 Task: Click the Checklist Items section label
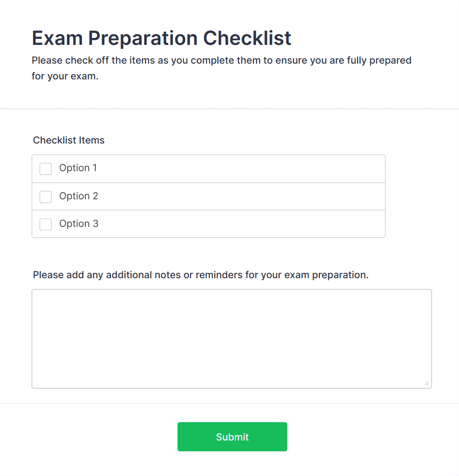69,140
